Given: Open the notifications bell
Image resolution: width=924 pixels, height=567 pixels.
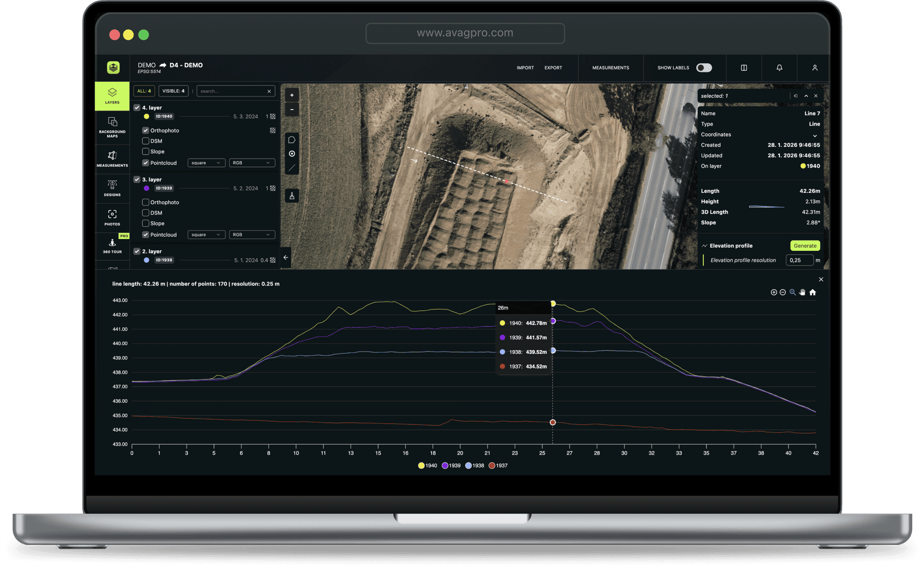Looking at the screenshot, I should 779,68.
